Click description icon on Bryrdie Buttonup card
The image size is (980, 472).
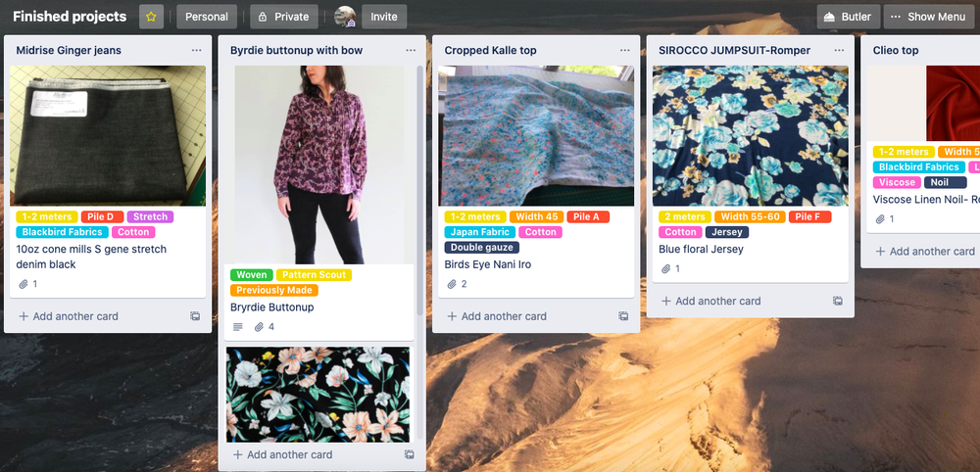tap(237, 326)
